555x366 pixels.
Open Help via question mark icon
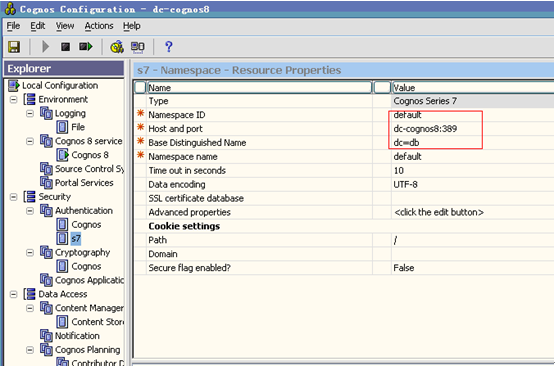click(168, 46)
